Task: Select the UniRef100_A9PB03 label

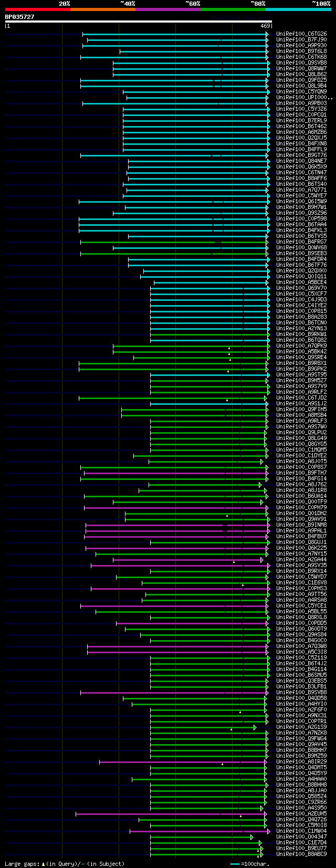Action: (301, 103)
